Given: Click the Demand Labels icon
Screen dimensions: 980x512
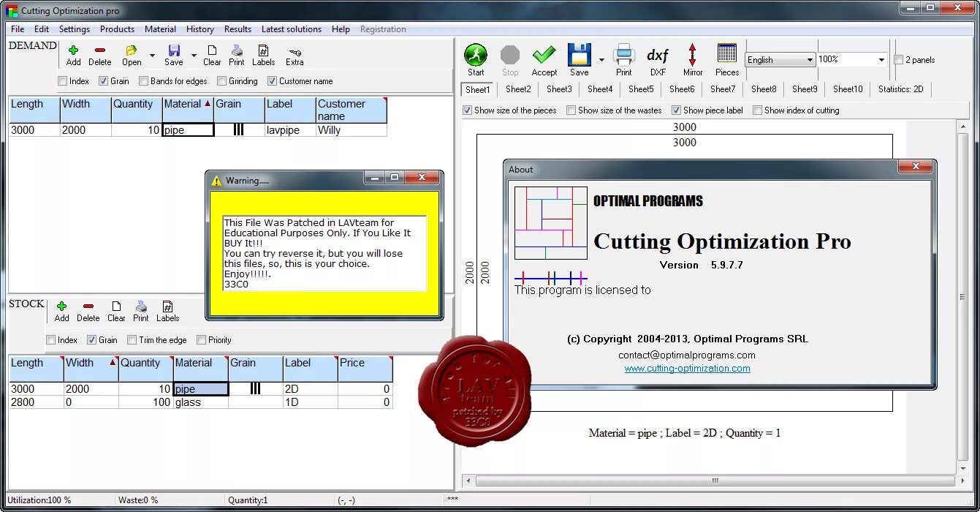Looking at the screenshot, I should 263,50.
